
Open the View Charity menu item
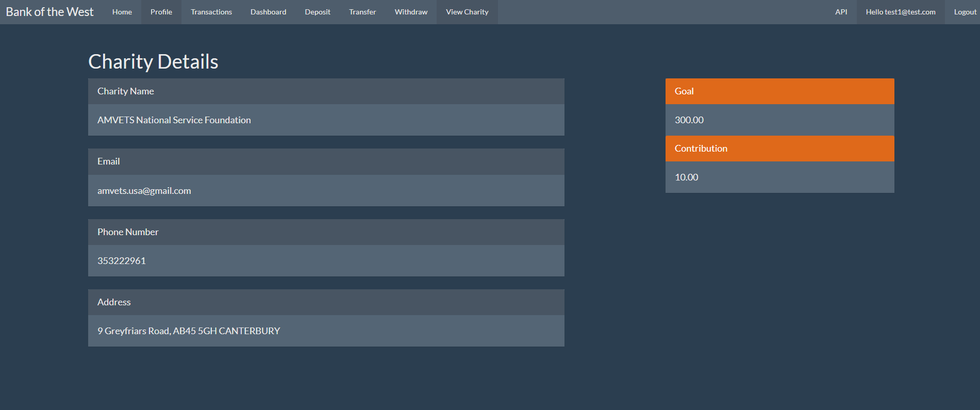pos(467,12)
